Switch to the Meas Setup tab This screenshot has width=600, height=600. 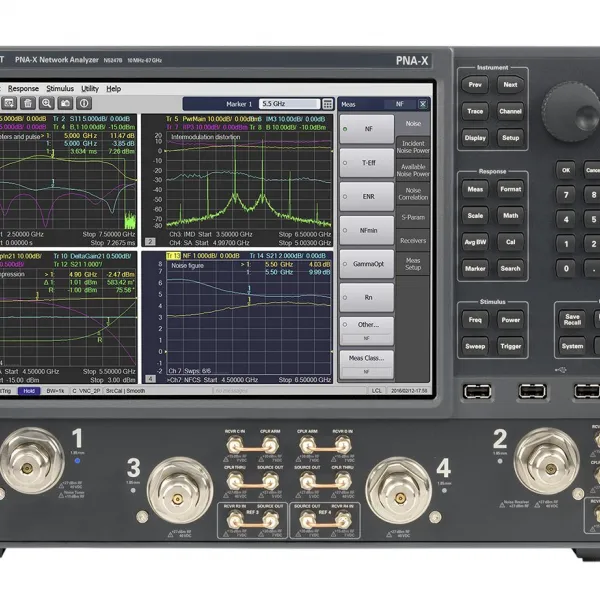[413, 264]
